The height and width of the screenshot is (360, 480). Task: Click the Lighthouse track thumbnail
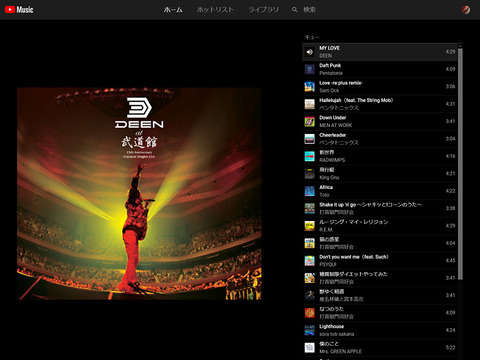310,330
